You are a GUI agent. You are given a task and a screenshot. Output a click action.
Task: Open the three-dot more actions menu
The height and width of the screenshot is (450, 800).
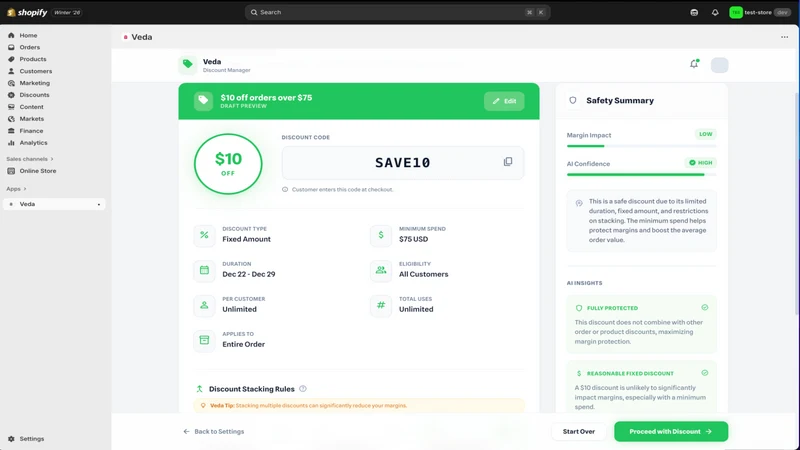click(784, 37)
